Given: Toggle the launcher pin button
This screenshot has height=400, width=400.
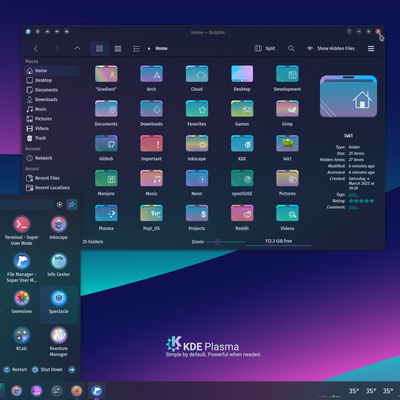Looking at the screenshot, I should click(72, 205).
